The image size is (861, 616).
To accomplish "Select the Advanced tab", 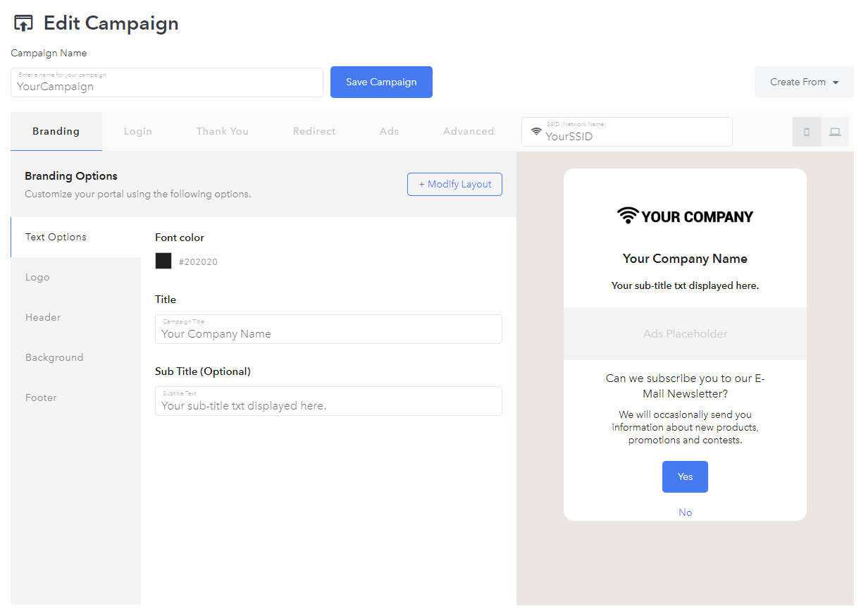I will [469, 131].
